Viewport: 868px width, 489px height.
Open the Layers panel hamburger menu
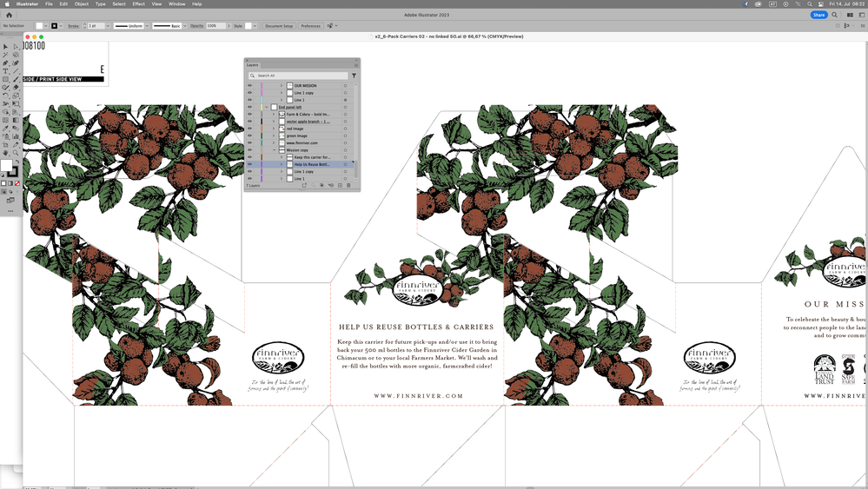[x=356, y=65]
